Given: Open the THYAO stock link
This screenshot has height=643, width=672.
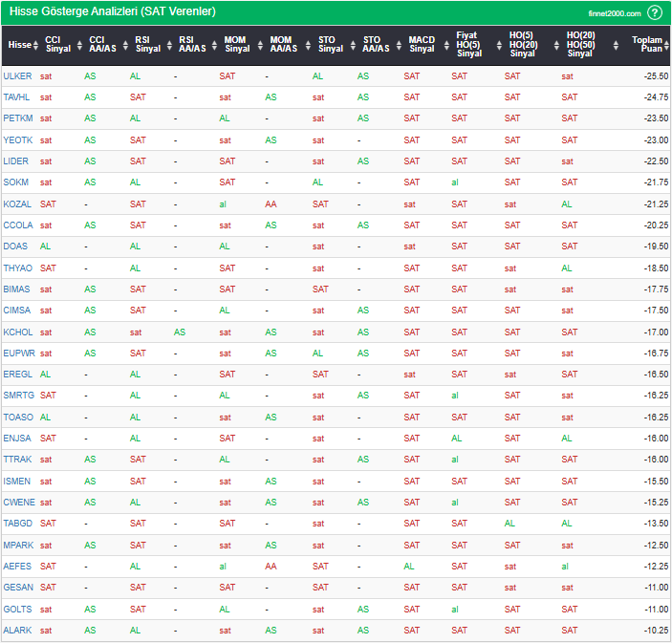Looking at the screenshot, I should 17,268.
